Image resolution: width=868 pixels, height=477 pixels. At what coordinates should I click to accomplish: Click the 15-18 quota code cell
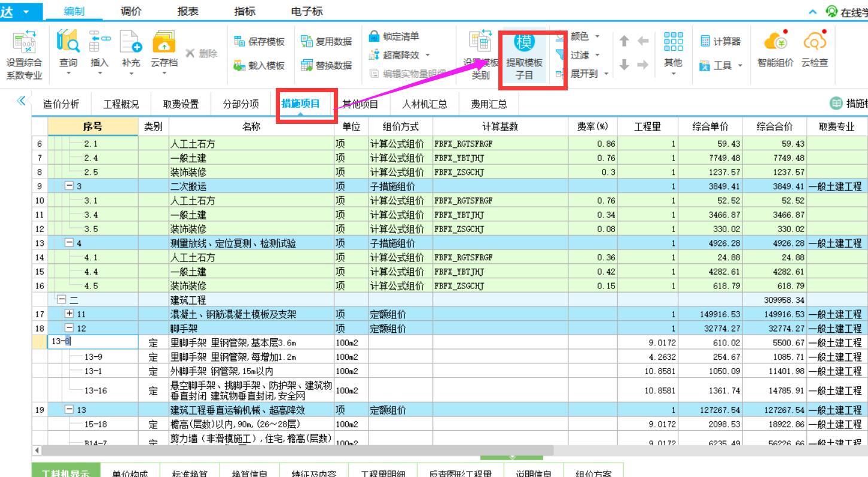[93, 424]
